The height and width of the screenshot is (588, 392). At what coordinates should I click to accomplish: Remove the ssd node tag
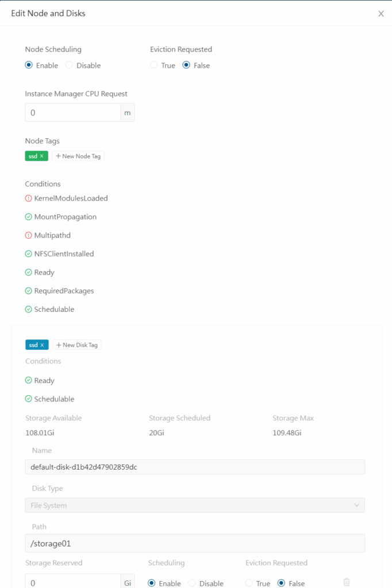tap(42, 156)
